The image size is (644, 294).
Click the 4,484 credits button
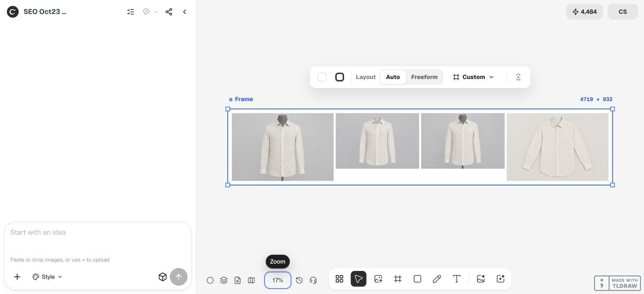(x=584, y=12)
